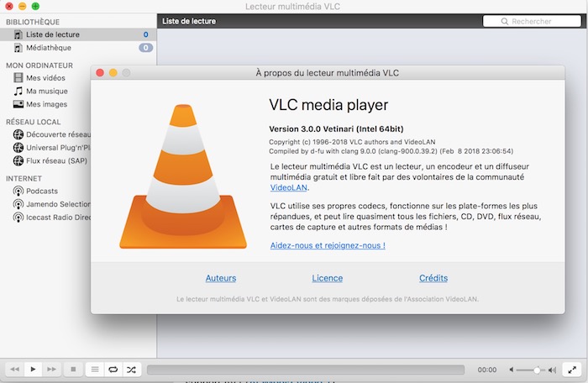Click the Podcasts broadcast icon
Image resolution: width=588 pixels, height=383 pixels.
(18, 191)
